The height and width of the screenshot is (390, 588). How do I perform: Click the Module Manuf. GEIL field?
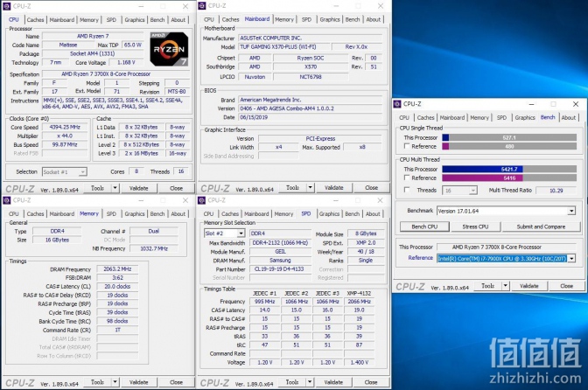coord(280,251)
